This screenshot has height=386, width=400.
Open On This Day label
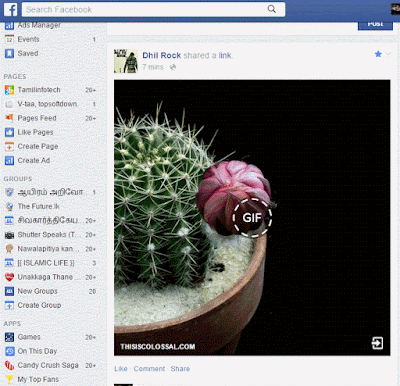[x=37, y=351]
